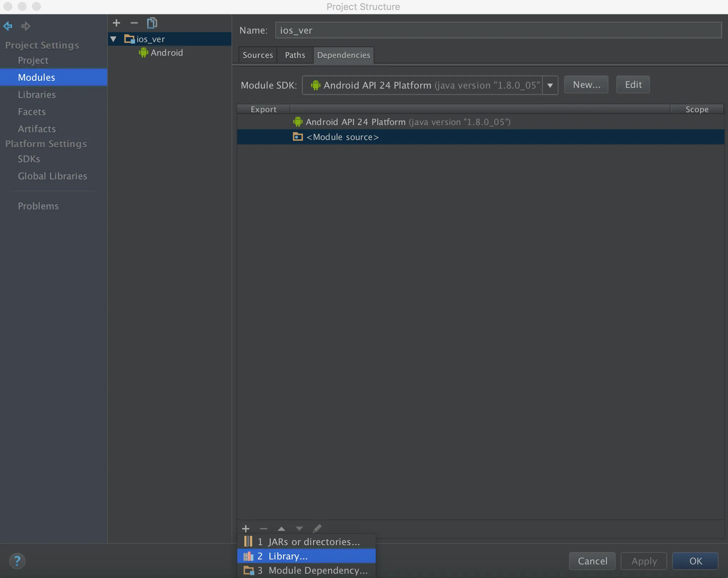Image resolution: width=728 pixels, height=578 pixels.
Task: Choose JARs or directories... menu entry
Action: [314, 542]
